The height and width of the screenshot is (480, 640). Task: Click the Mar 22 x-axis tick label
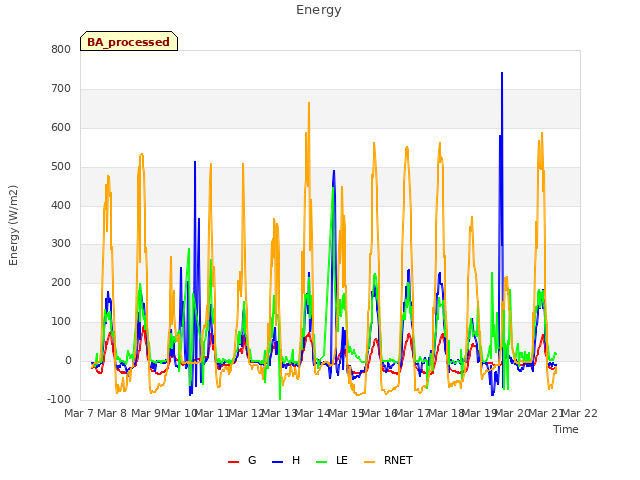[580, 413]
